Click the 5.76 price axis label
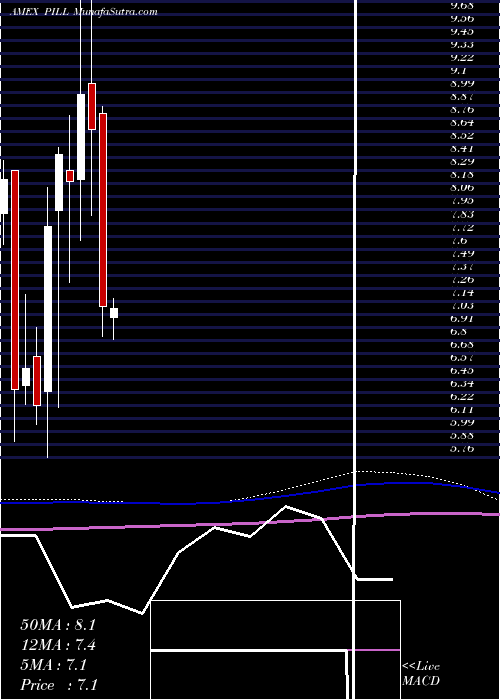Viewport: 500px width, 700px height. pos(462,449)
